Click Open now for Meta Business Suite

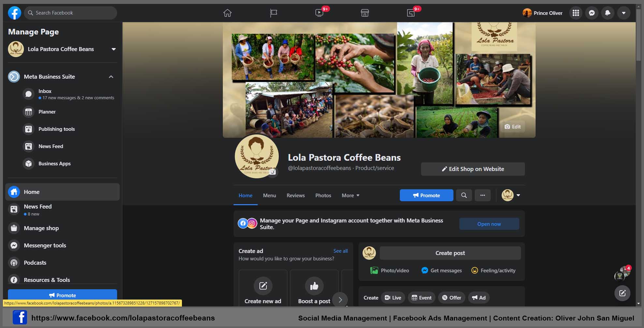pos(489,224)
